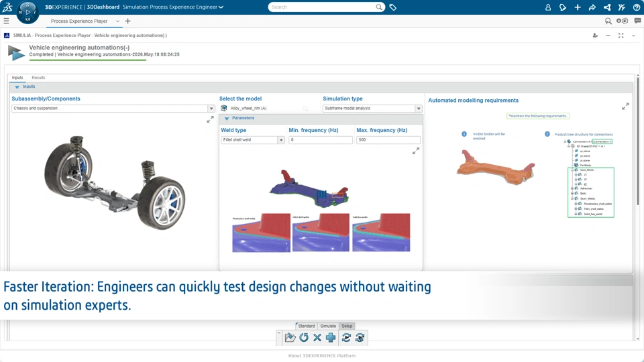
Task: Select the Process Experience Player dashboard tab
Action: [79, 21]
